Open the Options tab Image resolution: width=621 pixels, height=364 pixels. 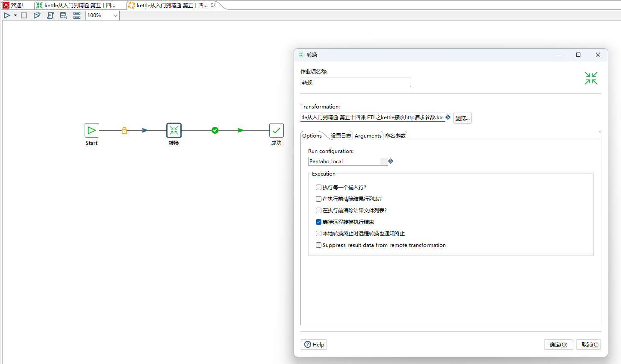coord(312,136)
